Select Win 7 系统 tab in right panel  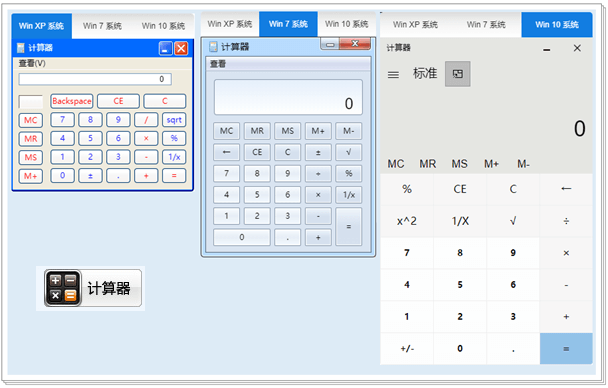click(486, 25)
